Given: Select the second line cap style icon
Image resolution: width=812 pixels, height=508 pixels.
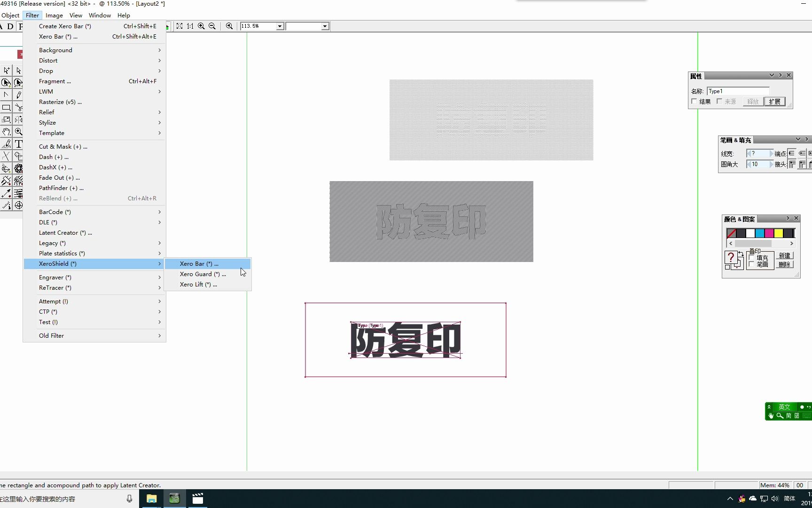Looking at the screenshot, I should (802, 153).
